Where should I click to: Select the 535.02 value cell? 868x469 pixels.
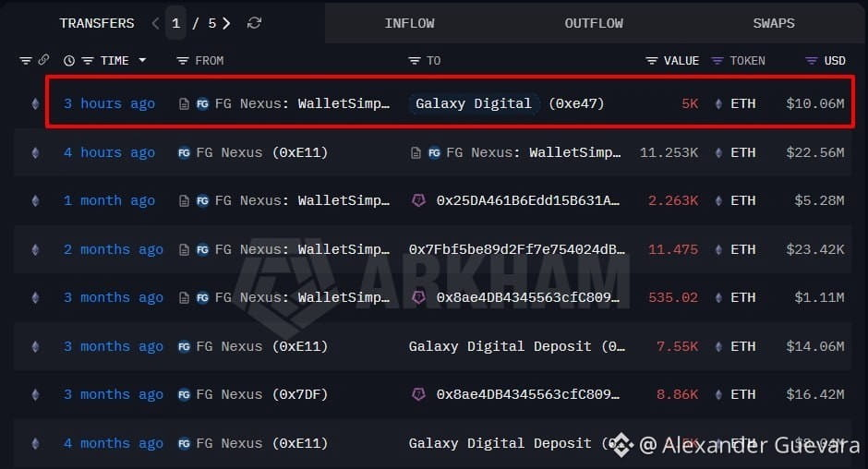673,297
